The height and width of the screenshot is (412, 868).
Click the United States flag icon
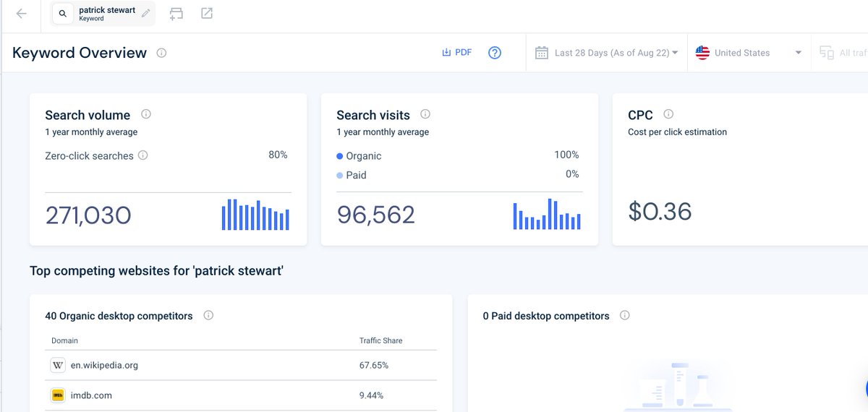(702, 53)
